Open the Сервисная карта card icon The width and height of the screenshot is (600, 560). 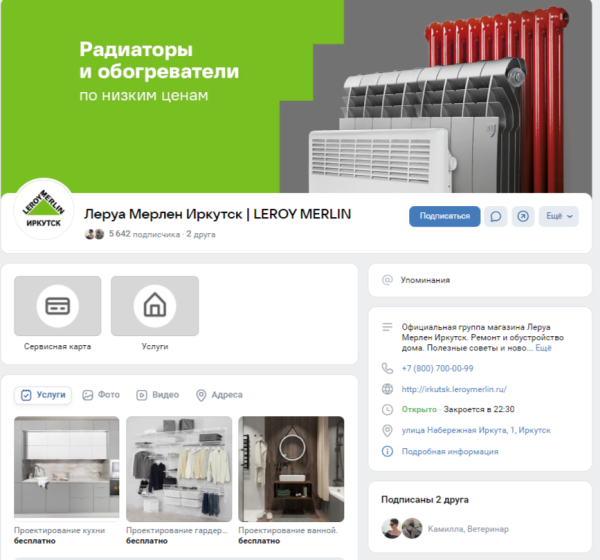[57, 306]
